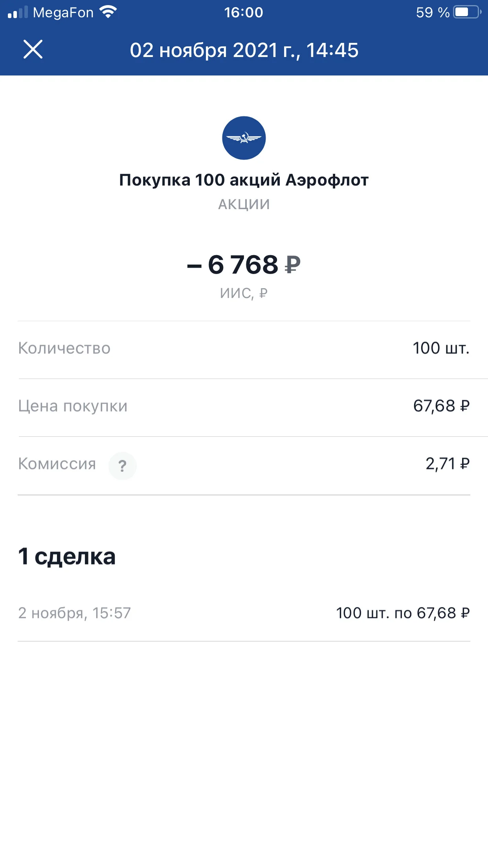The width and height of the screenshot is (488, 868).
Task: Open the commission help question mark
Action: point(123,466)
